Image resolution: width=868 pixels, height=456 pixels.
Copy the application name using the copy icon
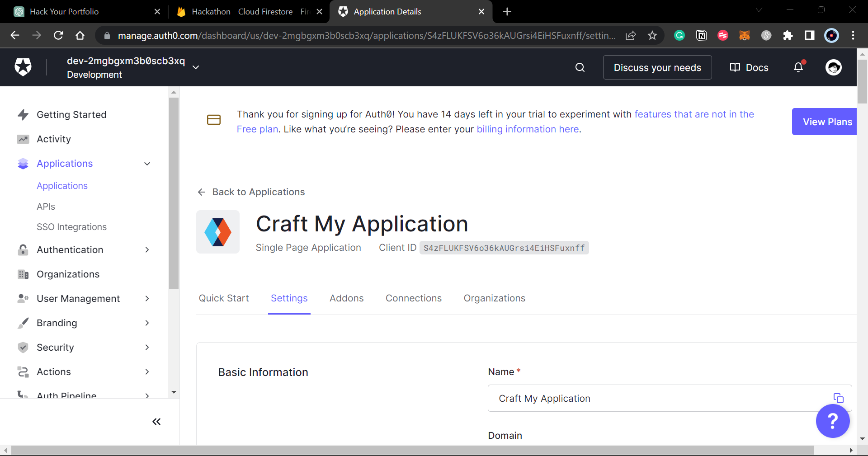839,398
